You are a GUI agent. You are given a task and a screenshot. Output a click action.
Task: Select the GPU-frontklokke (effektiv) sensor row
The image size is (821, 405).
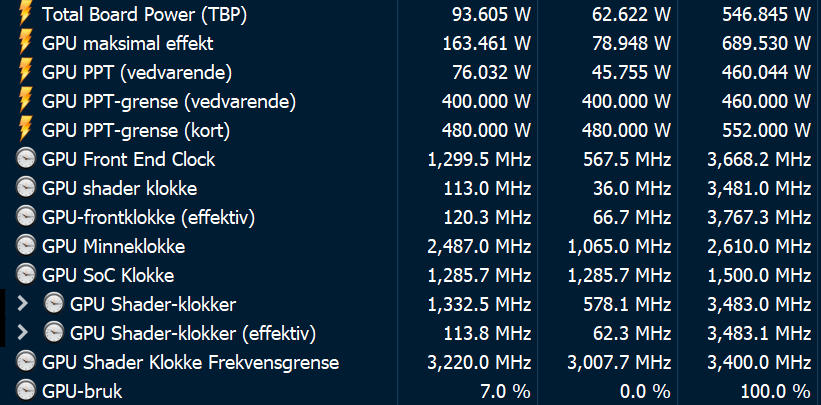(410, 216)
